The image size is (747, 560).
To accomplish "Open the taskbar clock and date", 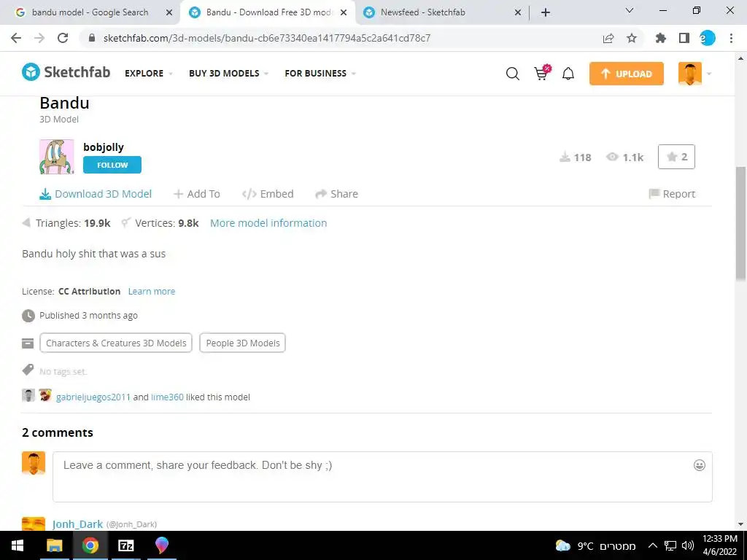I will (x=720, y=545).
